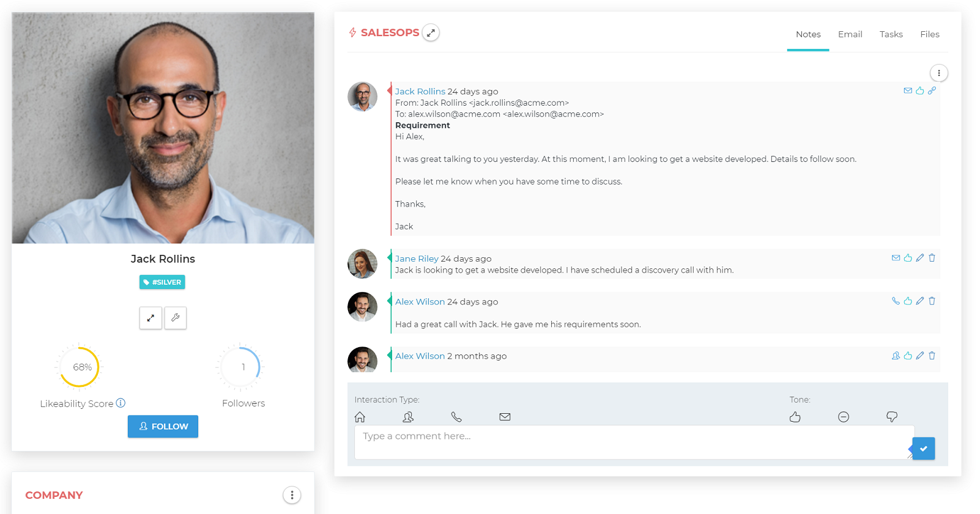The width and height of the screenshot is (980, 514).
Task: Edit Alex Wilson's 2-months-ago note
Action: 920,356
